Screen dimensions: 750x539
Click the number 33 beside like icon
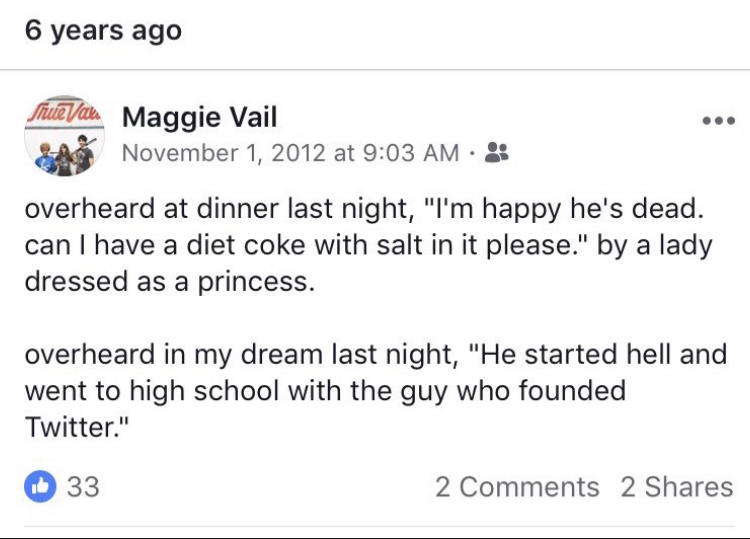tap(82, 487)
